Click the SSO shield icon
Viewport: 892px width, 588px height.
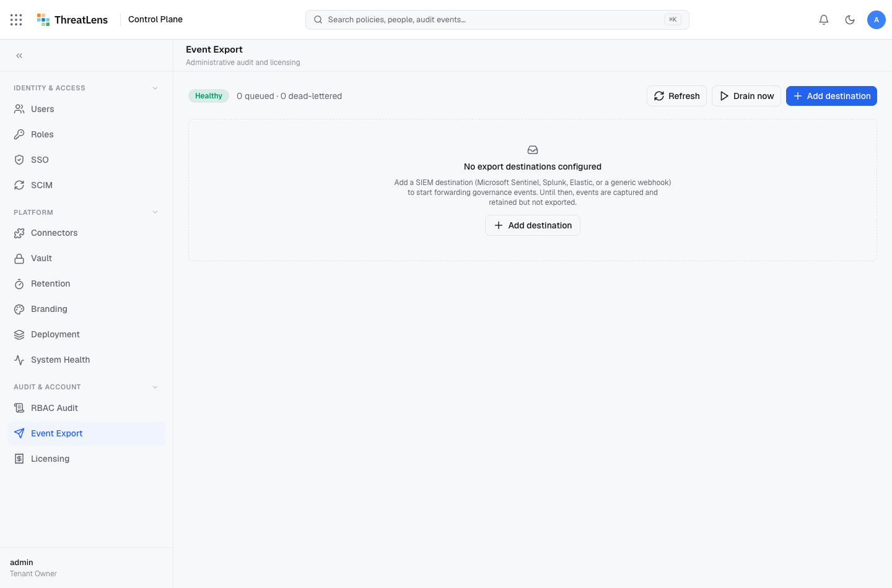coord(19,160)
